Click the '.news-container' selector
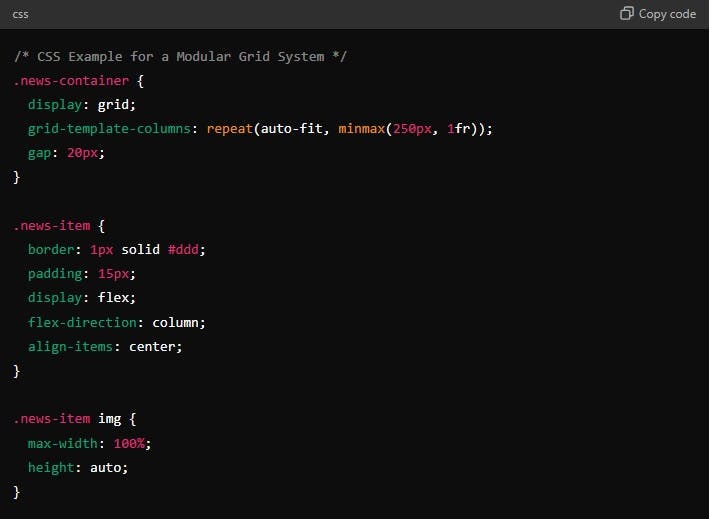This screenshot has width=712, height=519. pos(71,80)
